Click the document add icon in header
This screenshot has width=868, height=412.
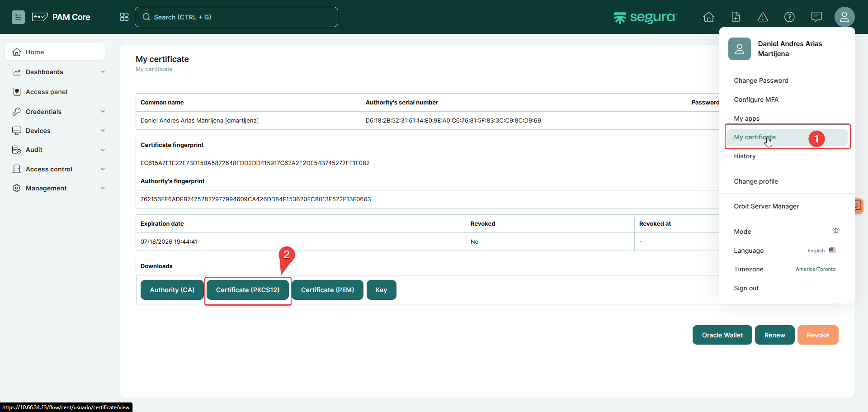(x=736, y=17)
